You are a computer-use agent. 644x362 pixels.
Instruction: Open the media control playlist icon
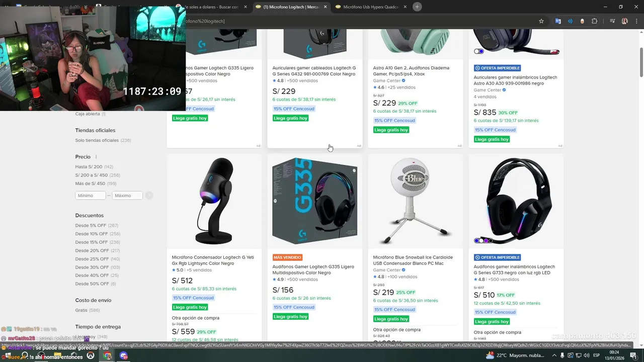click(x=612, y=21)
